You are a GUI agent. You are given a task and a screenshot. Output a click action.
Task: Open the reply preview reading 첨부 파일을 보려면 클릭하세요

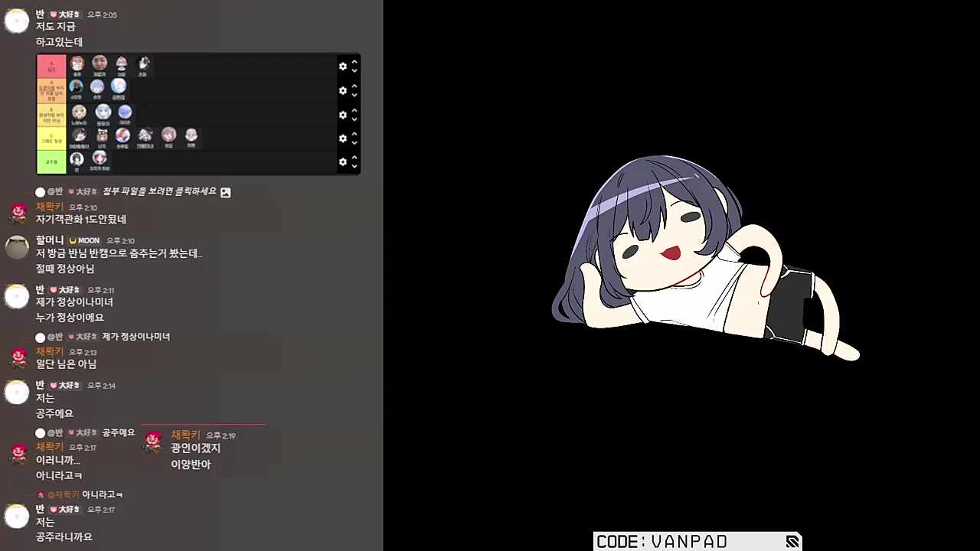[x=159, y=192]
